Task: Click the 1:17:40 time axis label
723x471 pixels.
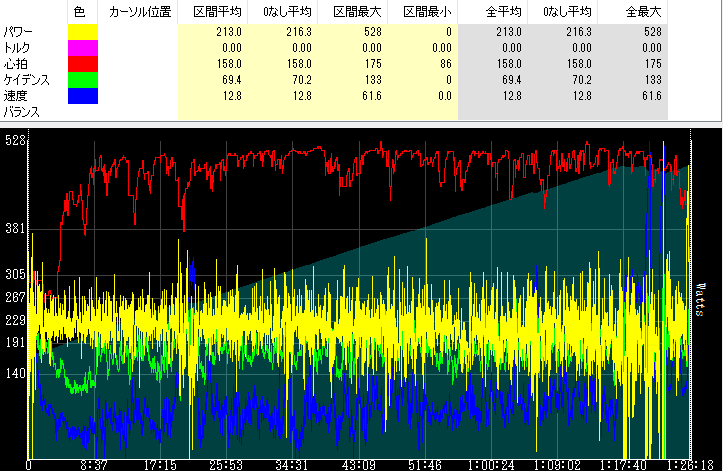Action: point(623,465)
